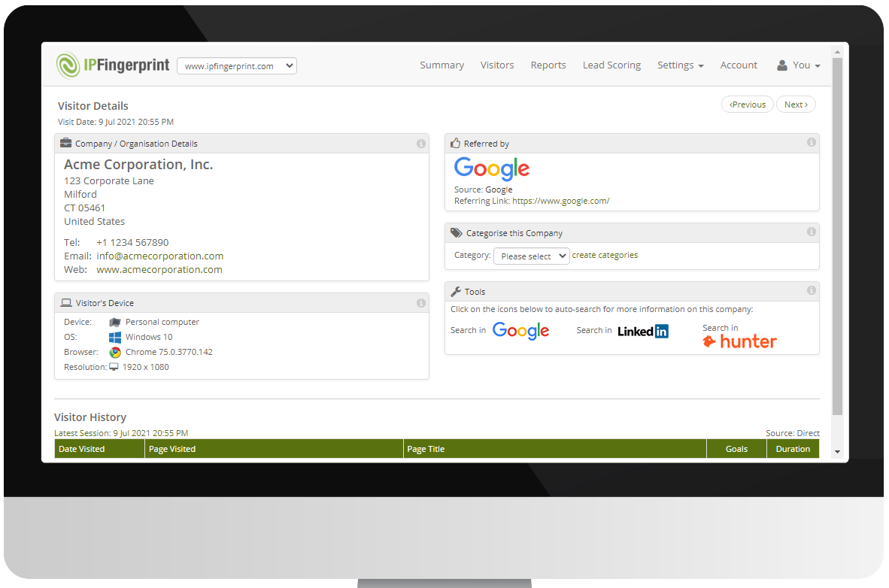Open referring link https://www.google.com/
889x588 pixels.
(x=561, y=201)
